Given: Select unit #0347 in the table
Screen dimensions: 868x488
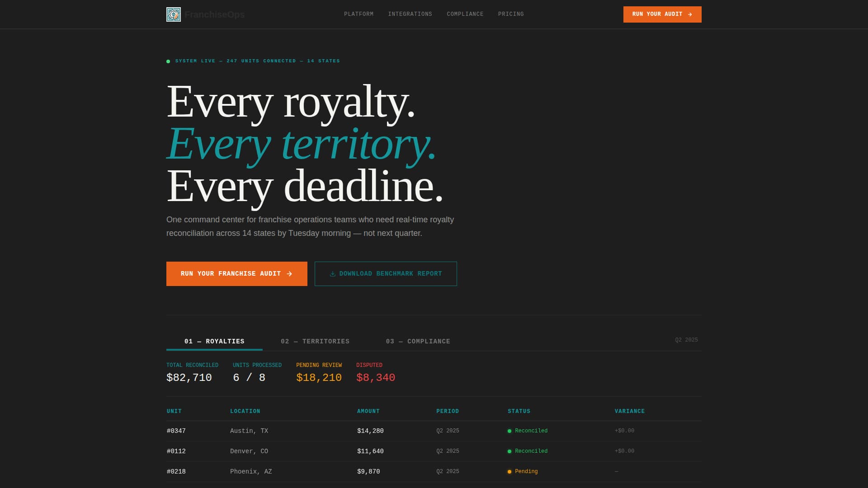Looking at the screenshot, I should (176, 431).
